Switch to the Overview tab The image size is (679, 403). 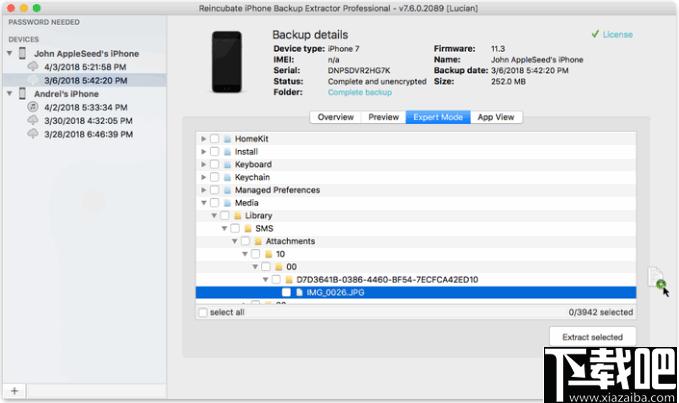336,117
